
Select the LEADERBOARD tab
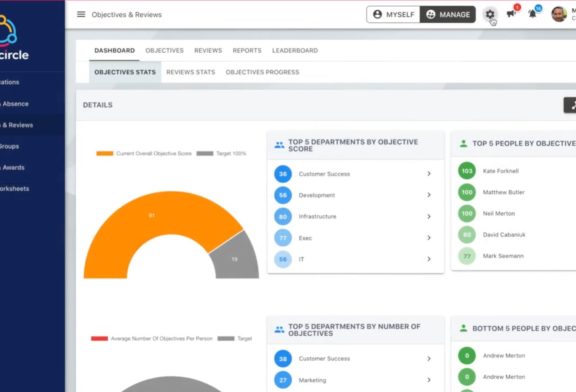pos(295,50)
